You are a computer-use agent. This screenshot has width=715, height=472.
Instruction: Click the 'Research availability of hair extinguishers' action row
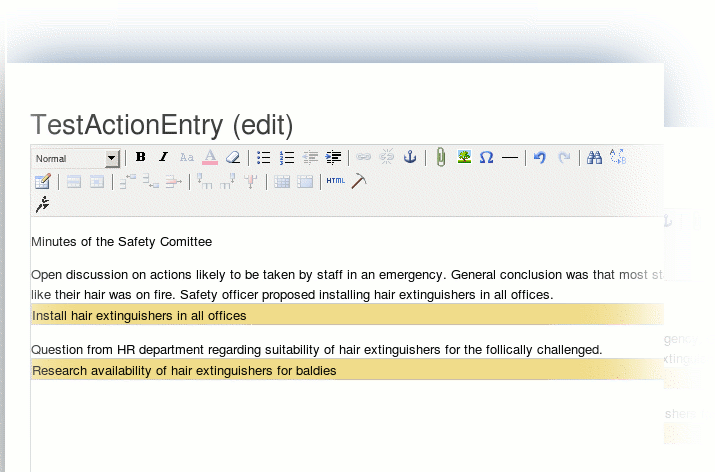point(184,370)
